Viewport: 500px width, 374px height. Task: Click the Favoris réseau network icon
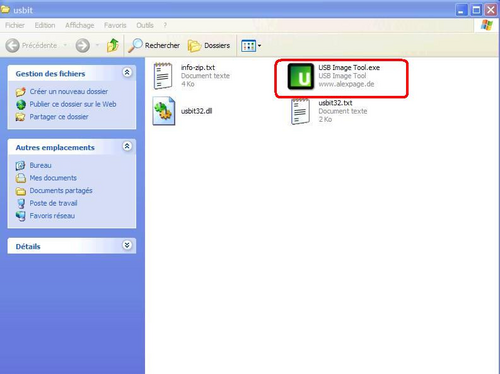(x=21, y=216)
